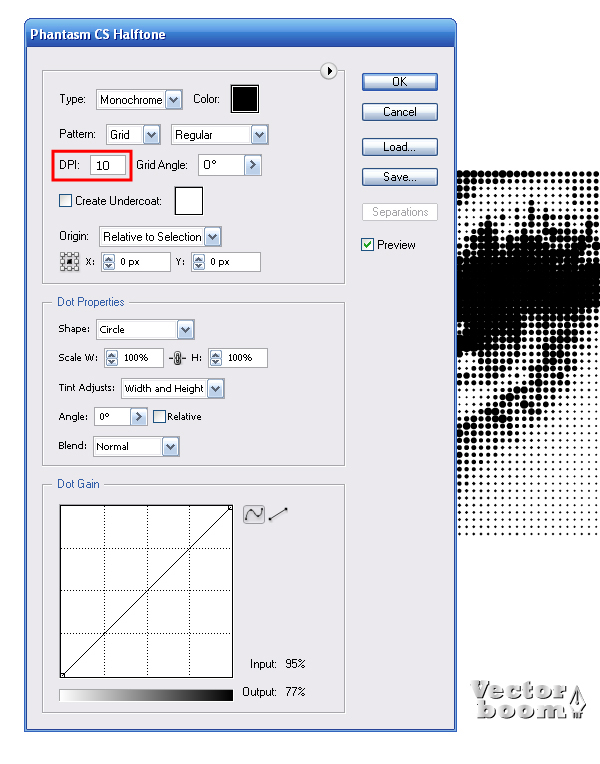600x764 pixels.
Task: Select the straight line dot gain mode
Action: 278,514
